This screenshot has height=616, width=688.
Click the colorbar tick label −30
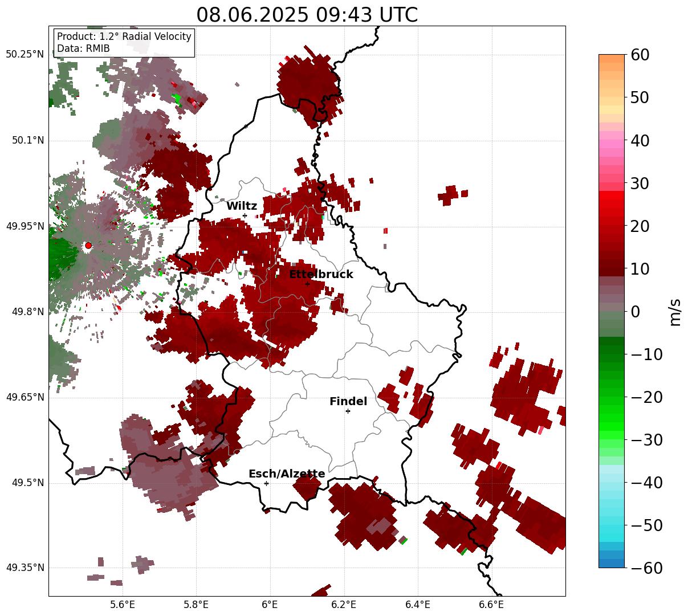coord(646,440)
